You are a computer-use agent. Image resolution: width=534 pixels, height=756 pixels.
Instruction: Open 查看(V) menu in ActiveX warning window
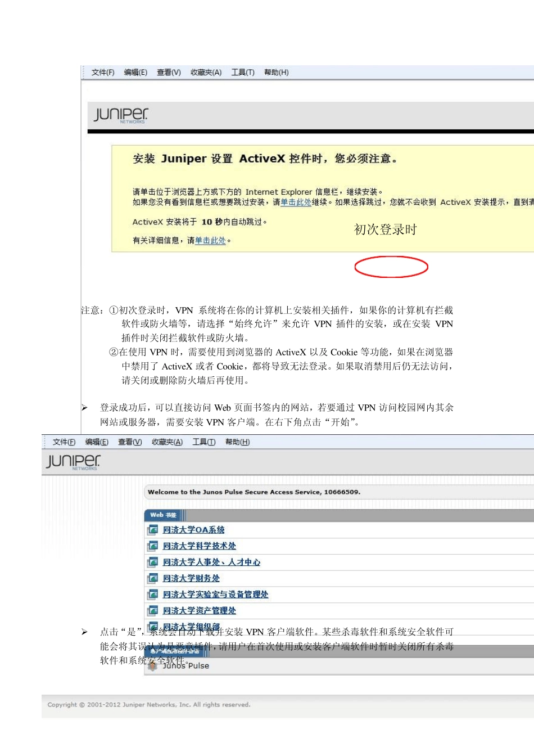click(169, 73)
